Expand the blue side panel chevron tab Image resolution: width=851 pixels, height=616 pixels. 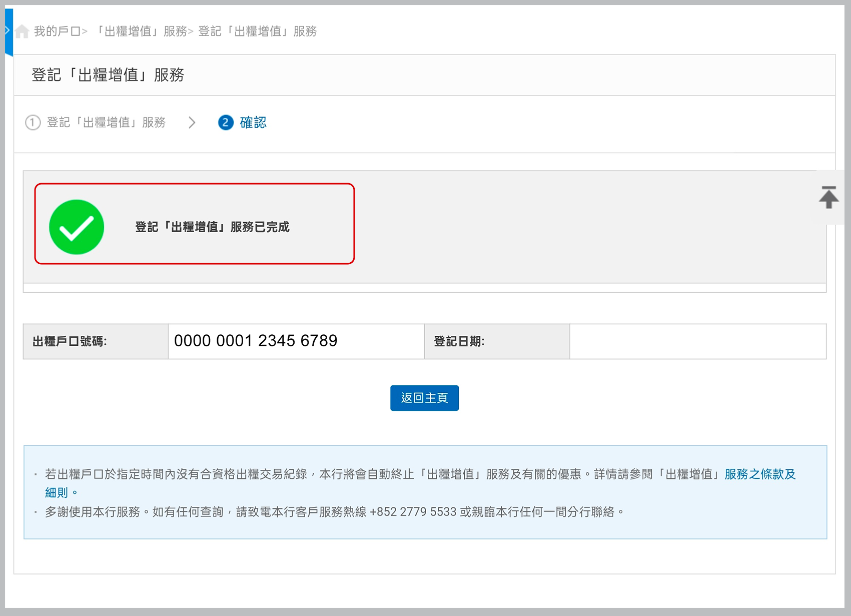click(8, 31)
